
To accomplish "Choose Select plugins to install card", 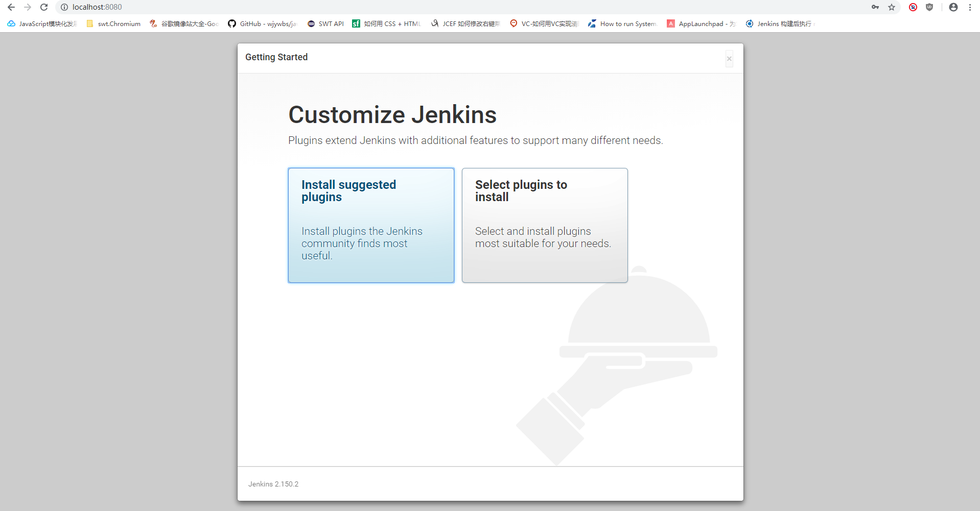I will (545, 225).
